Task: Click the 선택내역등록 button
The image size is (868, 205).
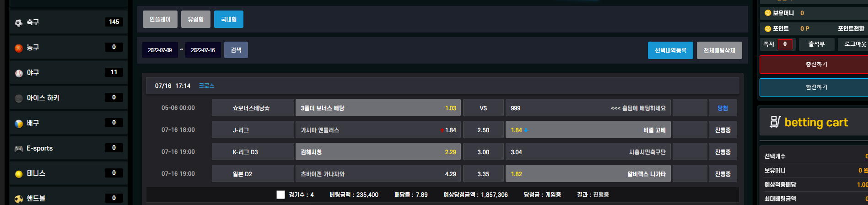Action: 670,50
